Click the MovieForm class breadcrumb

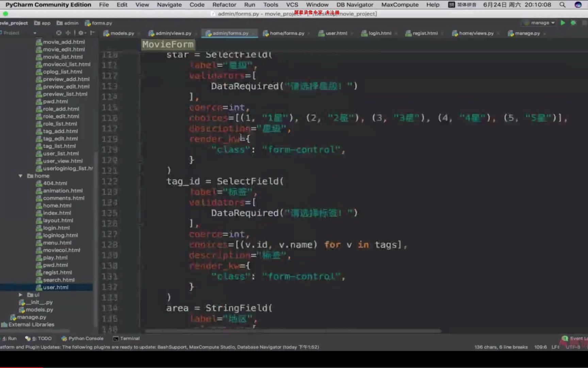(x=168, y=45)
